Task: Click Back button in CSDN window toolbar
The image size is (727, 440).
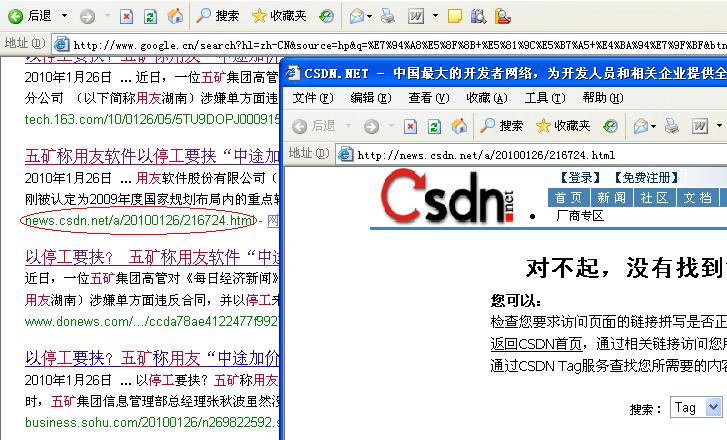Action: click(313, 126)
